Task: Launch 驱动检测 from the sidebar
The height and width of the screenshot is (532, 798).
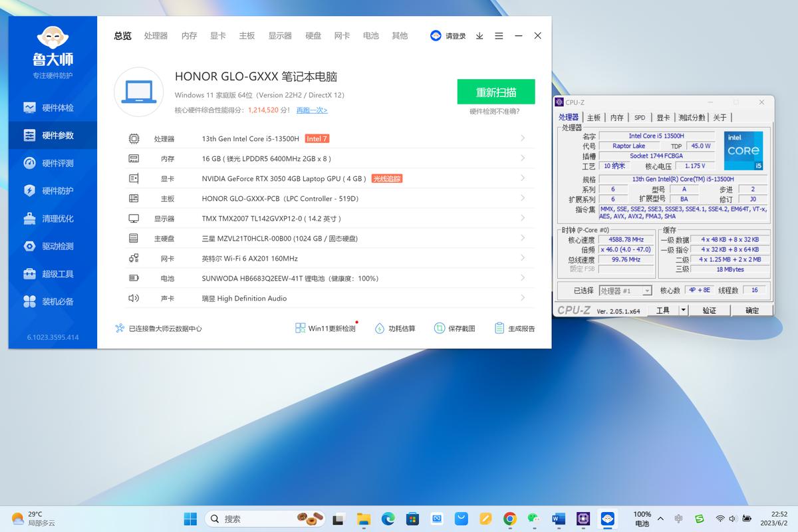Action: point(53,246)
